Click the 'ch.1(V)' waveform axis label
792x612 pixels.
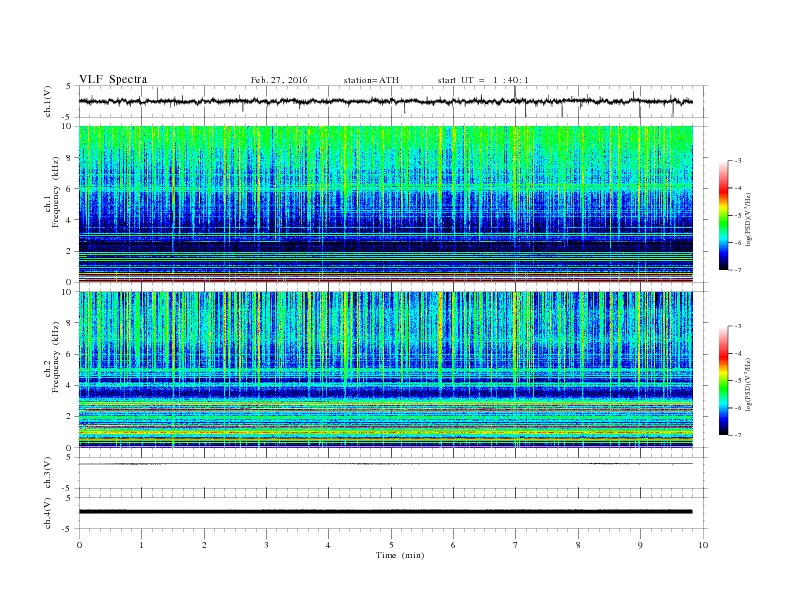point(48,101)
